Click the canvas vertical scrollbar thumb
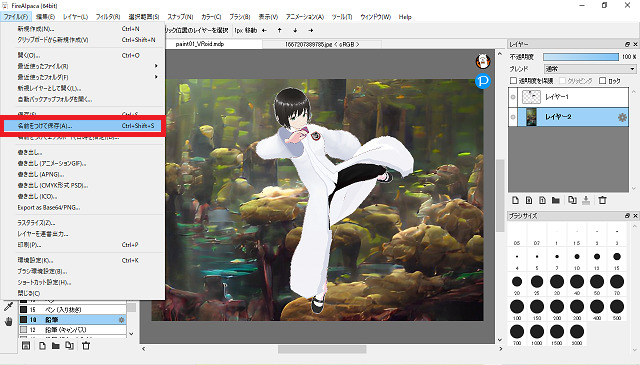The height and width of the screenshot is (365, 640). point(500,196)
